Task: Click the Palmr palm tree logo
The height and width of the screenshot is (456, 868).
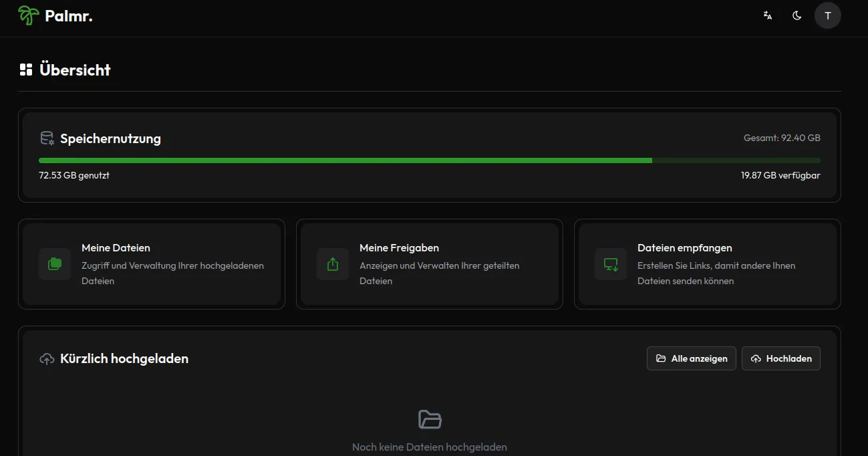Action: (x=27, y=15)
